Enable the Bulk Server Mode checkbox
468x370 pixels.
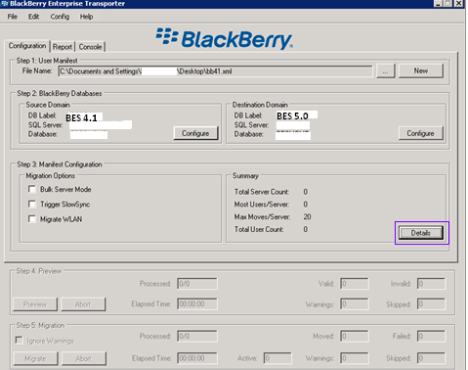[32, 189]
